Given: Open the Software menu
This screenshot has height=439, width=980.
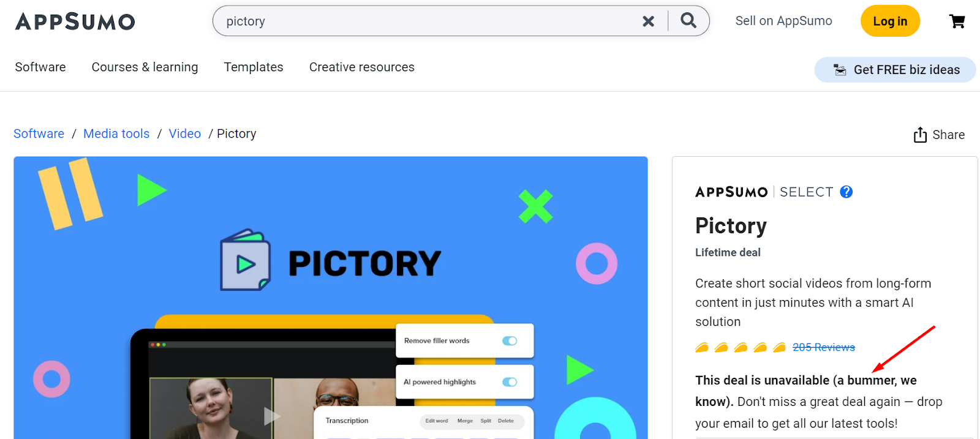Looking at the screenshot, I should (x=40, y=67).
